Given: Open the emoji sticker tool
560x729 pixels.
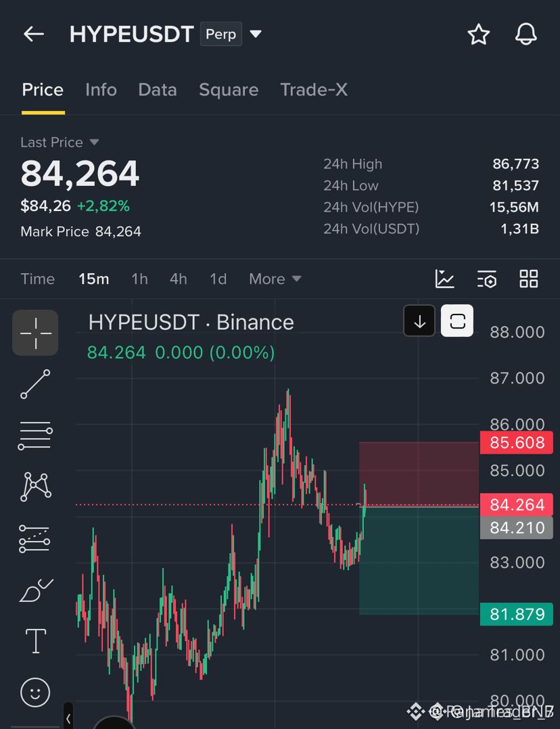Looking at the screenshot, I should pyautogui.click(x=35, y=692).
